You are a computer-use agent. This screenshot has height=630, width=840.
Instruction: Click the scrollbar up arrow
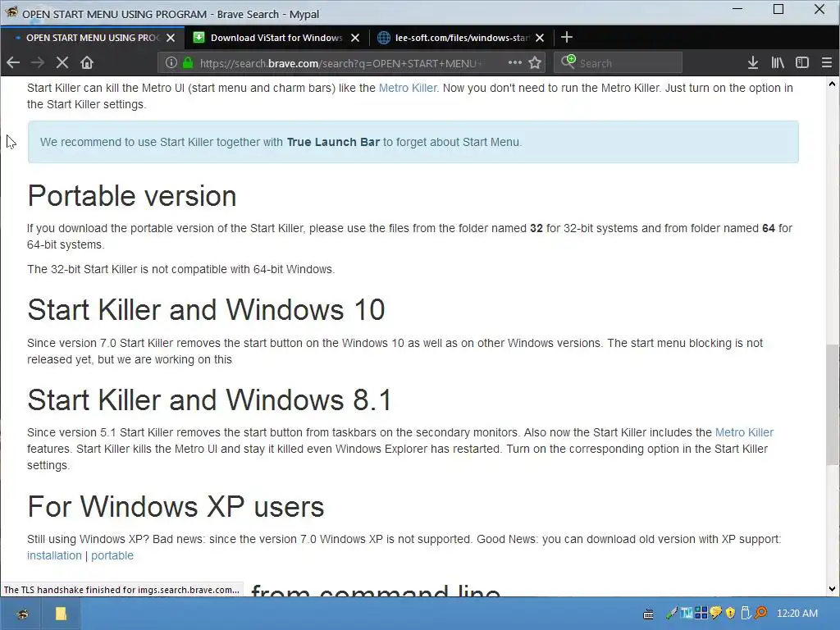(x=832, y=84)
